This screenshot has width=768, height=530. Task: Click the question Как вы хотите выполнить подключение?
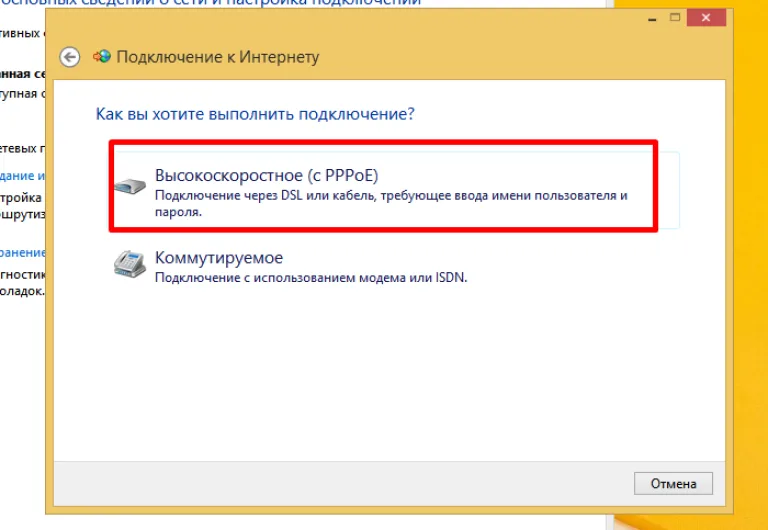pos(255,114)
